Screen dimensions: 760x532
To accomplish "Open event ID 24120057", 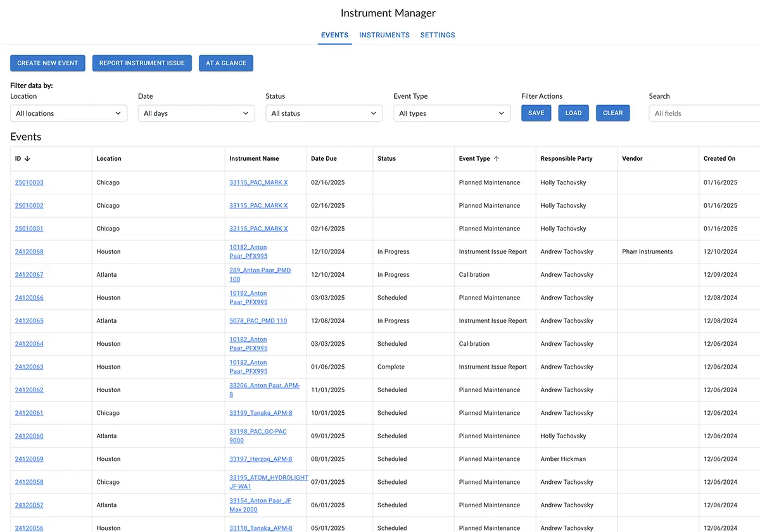I will click(x=29, y=505).
